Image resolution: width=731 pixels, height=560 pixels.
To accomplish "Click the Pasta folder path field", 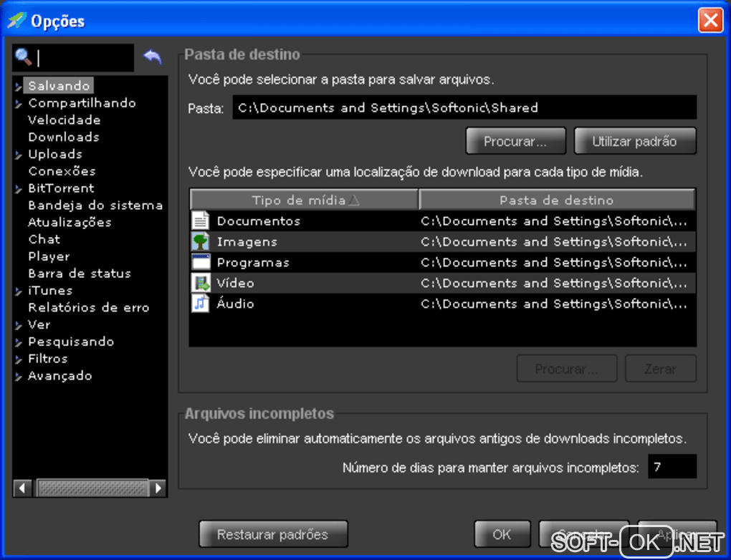I will tap(465, 107).
